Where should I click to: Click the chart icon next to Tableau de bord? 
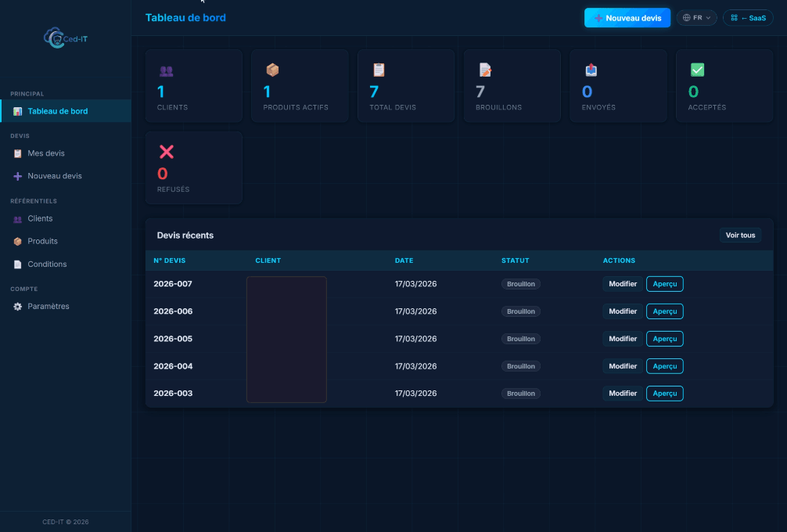click(x=17, y=111)
